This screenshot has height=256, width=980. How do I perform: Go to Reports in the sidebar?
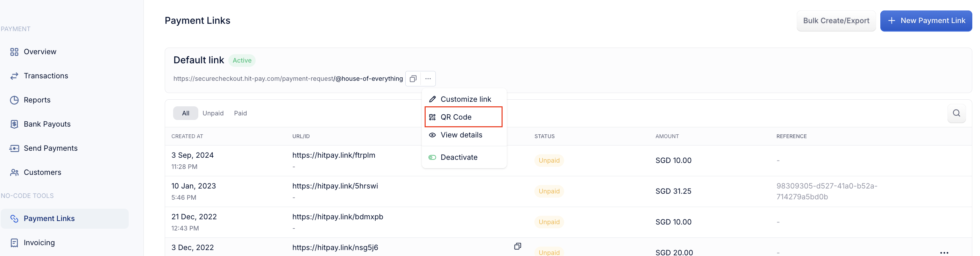pos(37,100)
